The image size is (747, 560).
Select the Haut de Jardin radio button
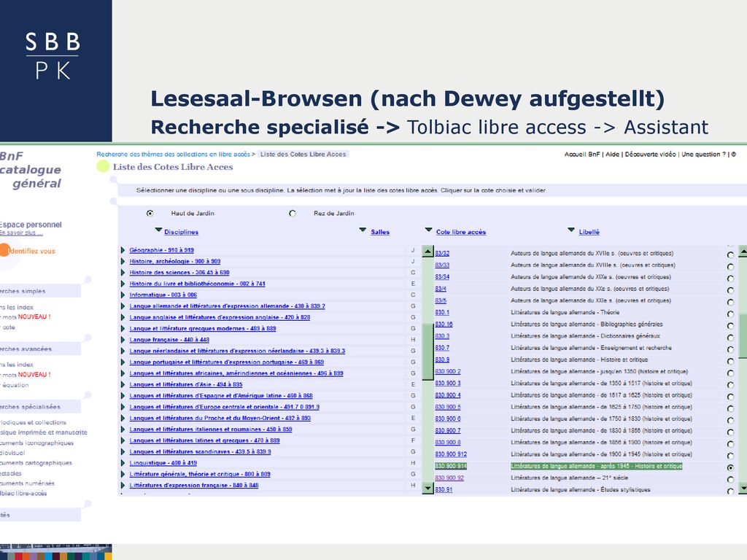[x=150, y=214]
